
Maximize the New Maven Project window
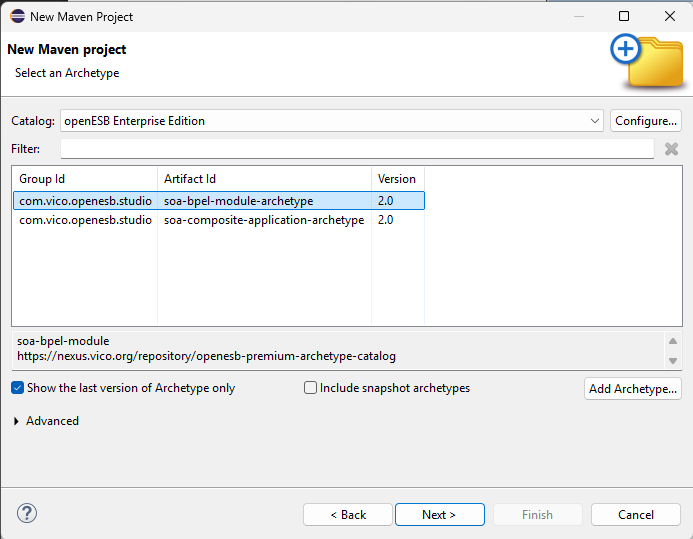click(624, 16)
